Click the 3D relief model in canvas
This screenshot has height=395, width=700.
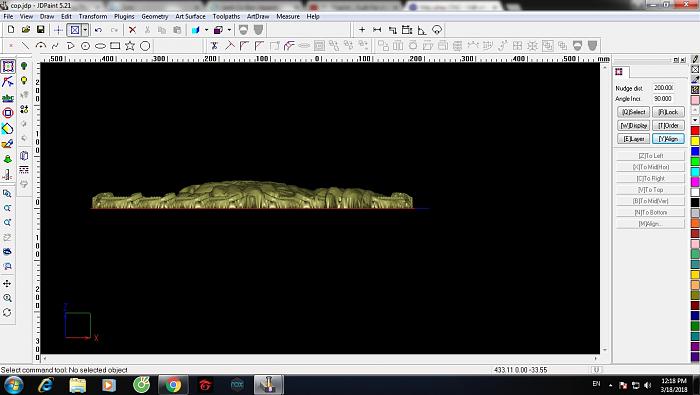pos(252,195)
